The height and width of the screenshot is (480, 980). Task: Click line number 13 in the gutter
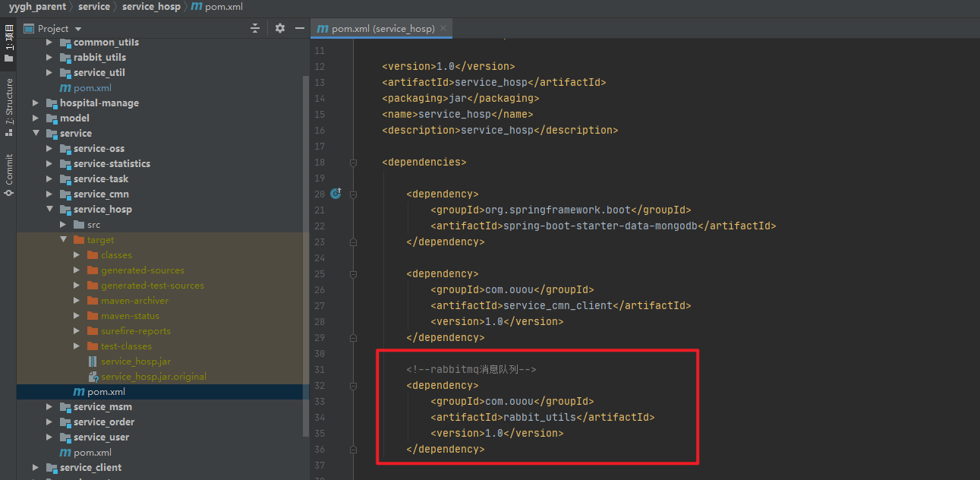[x=320, y=82]
